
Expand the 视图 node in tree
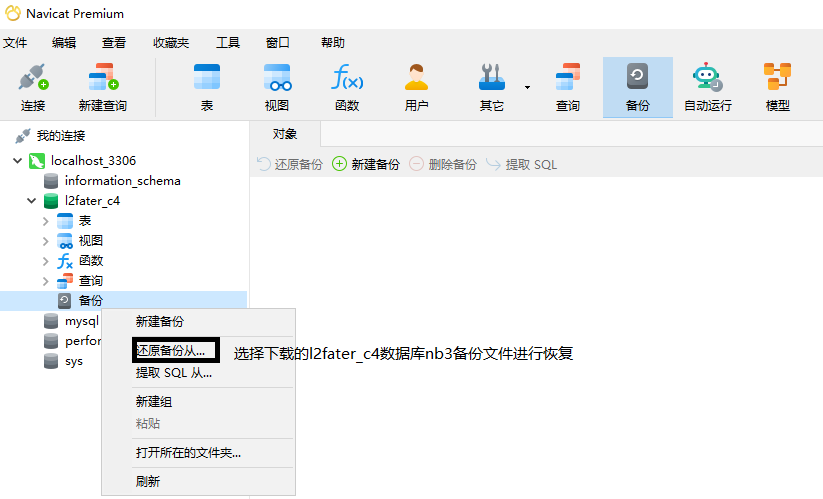pyautogui.click(x=46, y=241)
